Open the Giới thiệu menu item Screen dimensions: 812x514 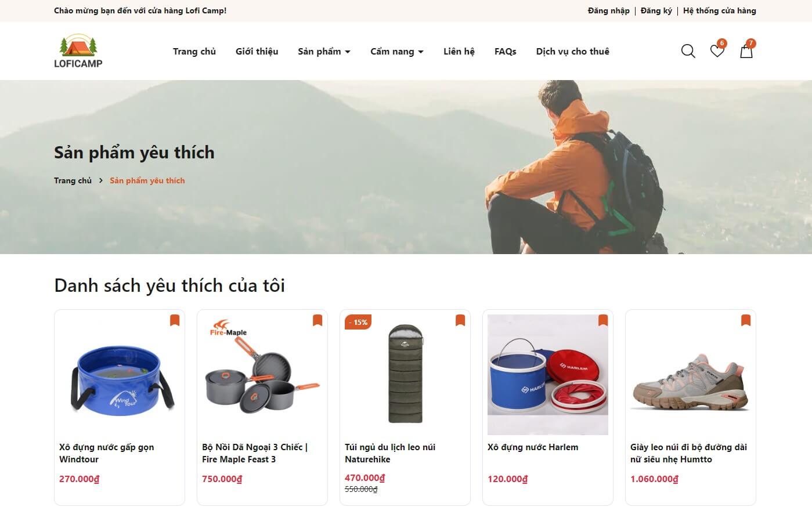point(257,51)
